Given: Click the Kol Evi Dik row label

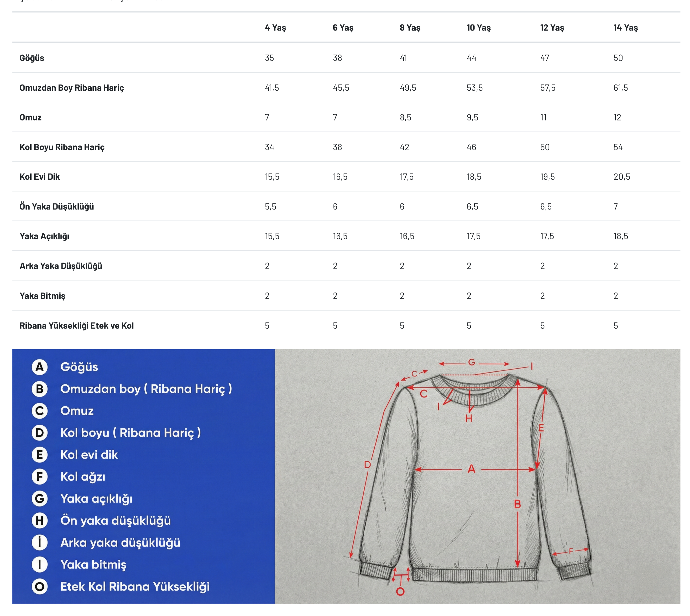Looking at the screenshot, I should (40, 177).
